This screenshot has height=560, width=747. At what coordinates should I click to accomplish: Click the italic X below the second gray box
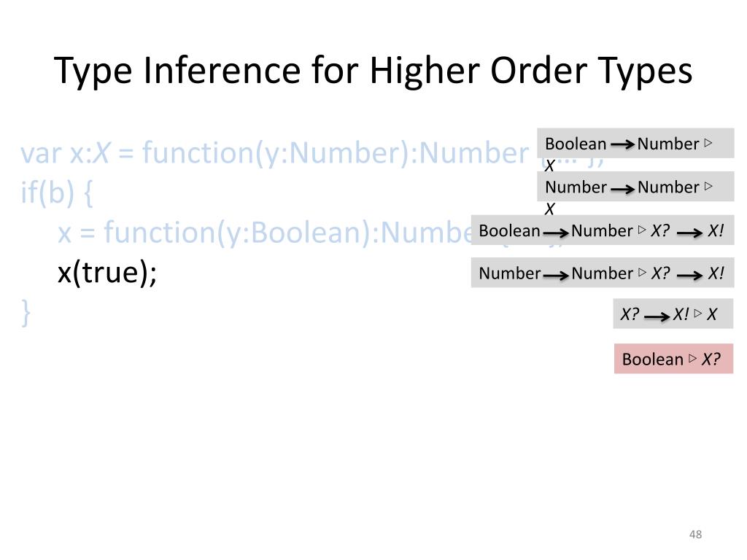(550, 209)
